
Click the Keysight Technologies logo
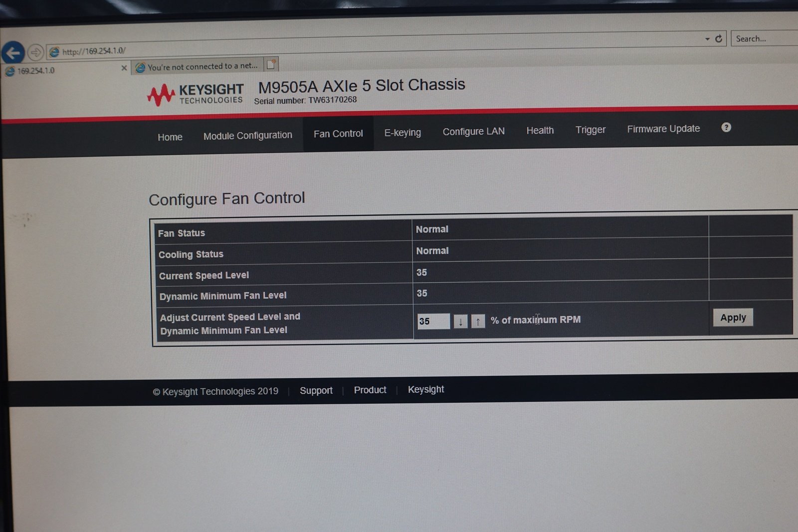[x=195, y=94]
